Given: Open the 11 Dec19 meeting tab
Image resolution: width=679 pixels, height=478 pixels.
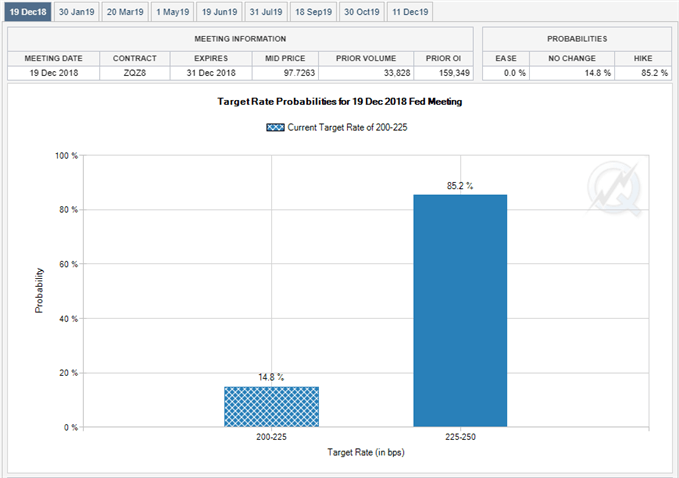Looking at the screenshot, I should 410,12.
